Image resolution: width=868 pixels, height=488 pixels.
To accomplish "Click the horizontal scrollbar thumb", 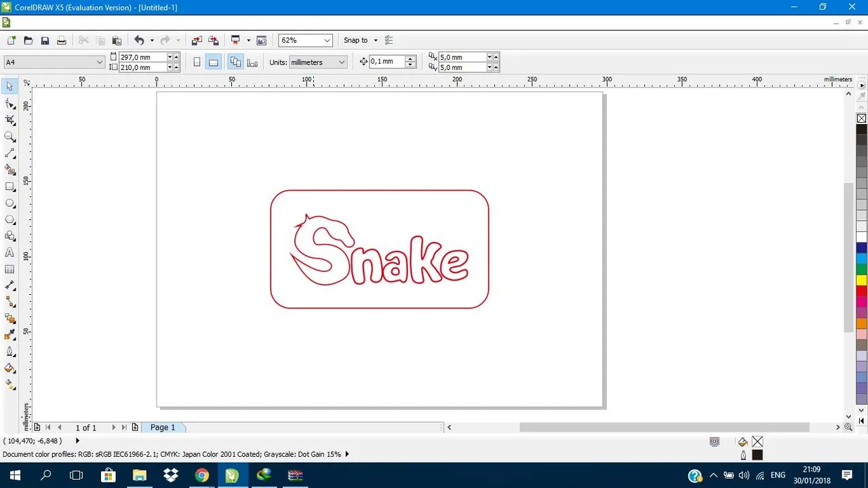I will coord(665,428).
